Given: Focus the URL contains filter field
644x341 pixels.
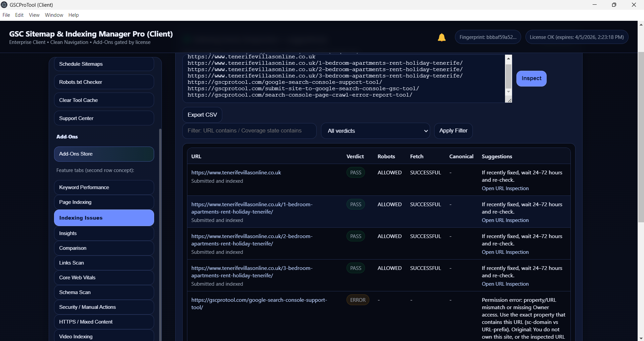Looking at the screenshot, I should pyautogui.click(x=249, y=131).
